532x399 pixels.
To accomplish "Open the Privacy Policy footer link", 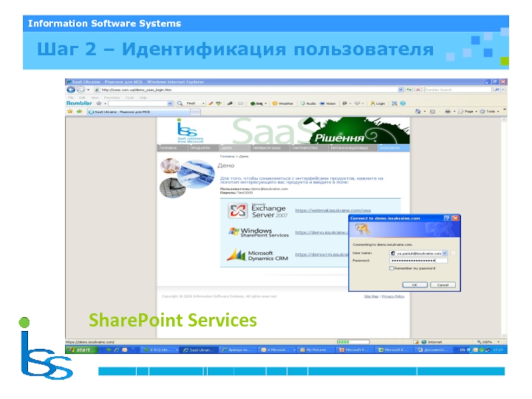I will [393, 296].
